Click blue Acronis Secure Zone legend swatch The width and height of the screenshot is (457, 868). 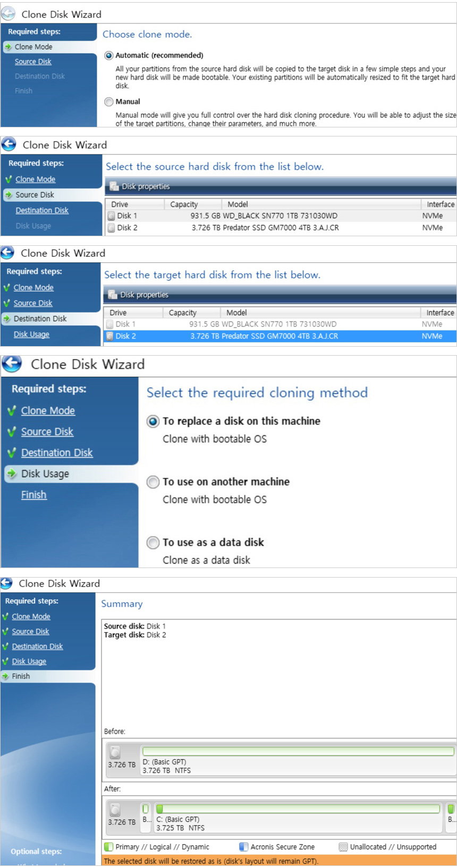tap(243, 847)
